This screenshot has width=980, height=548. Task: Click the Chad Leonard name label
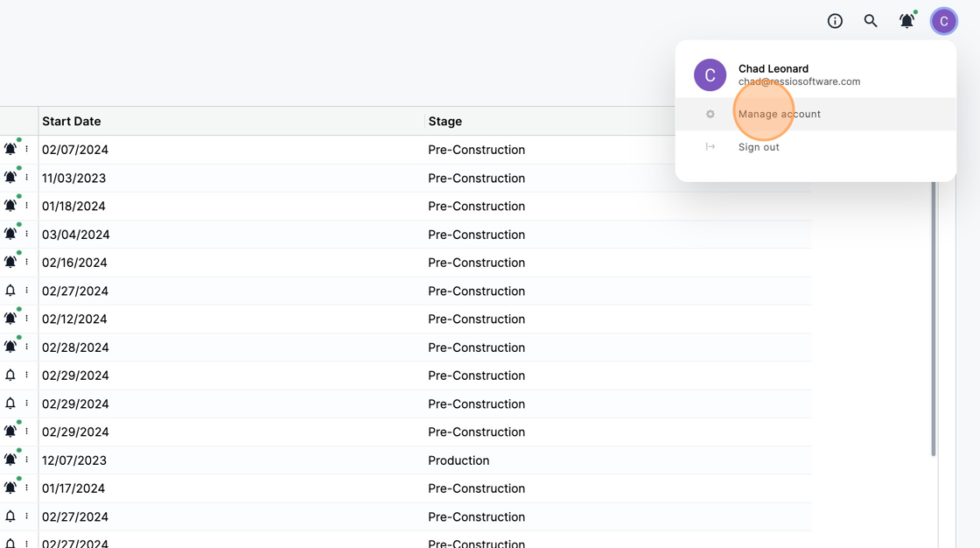(773, 68)
